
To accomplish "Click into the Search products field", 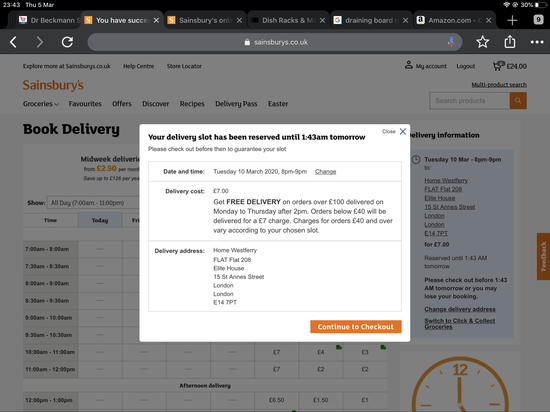I will (470, 101).
